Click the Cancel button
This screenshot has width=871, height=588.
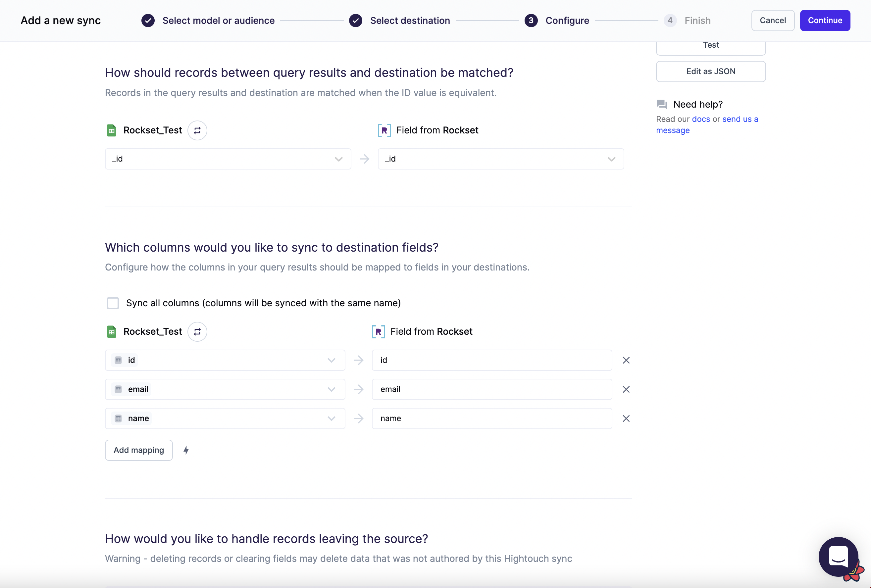pyautogui.click(x=772, y=21)
